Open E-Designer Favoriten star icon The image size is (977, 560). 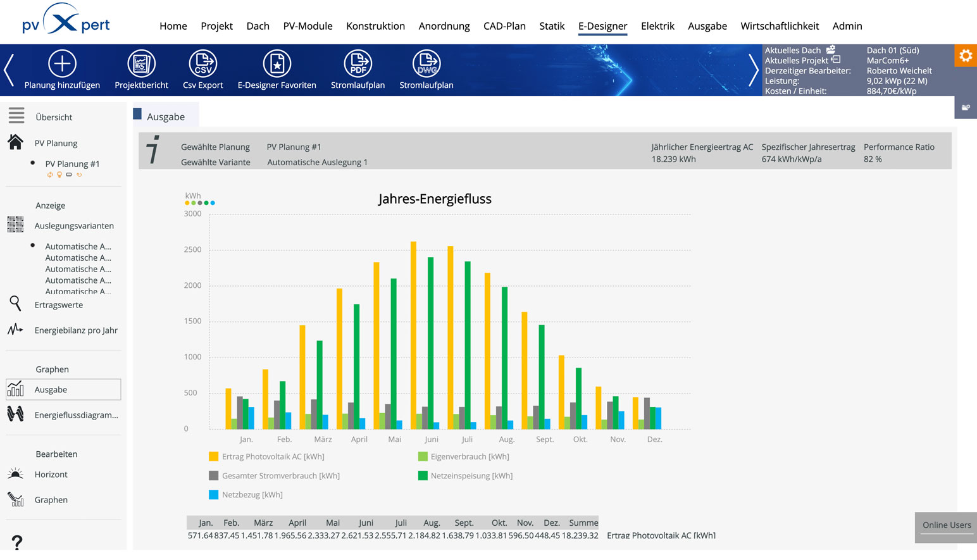coord(277,64)
